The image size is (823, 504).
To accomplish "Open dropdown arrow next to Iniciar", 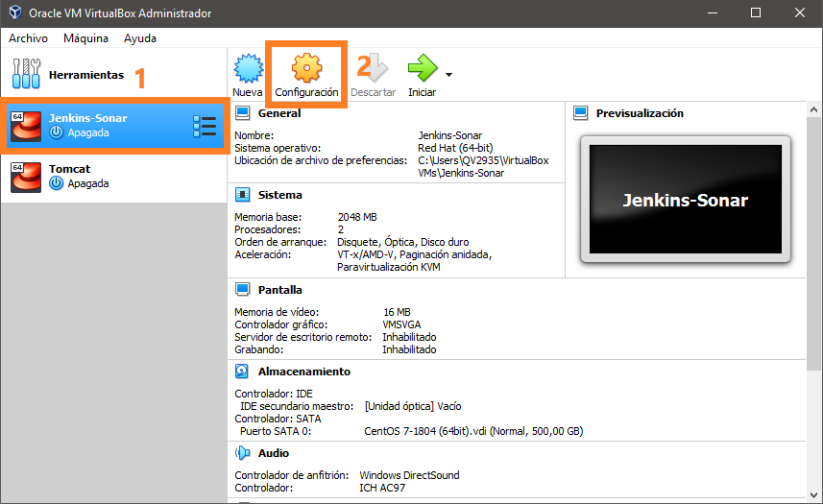I will coord(448,74).
